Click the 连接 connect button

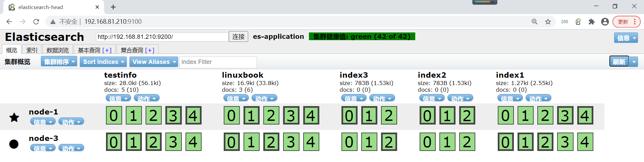coord(238,36)
